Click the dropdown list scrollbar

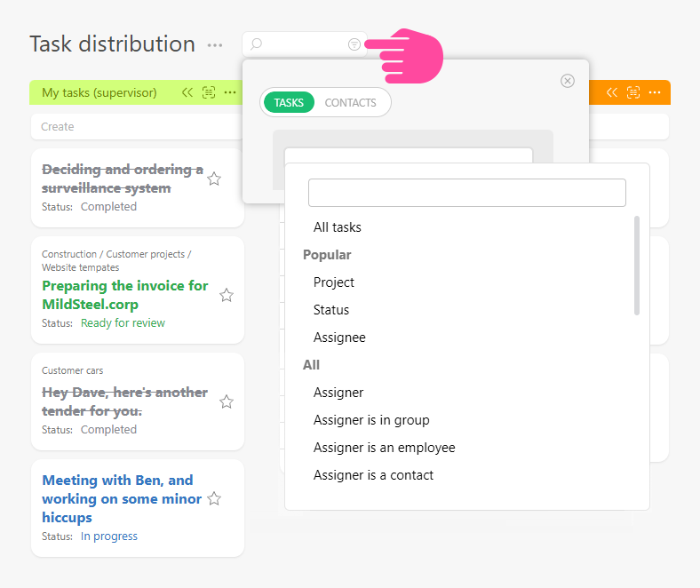pos(636,266)
